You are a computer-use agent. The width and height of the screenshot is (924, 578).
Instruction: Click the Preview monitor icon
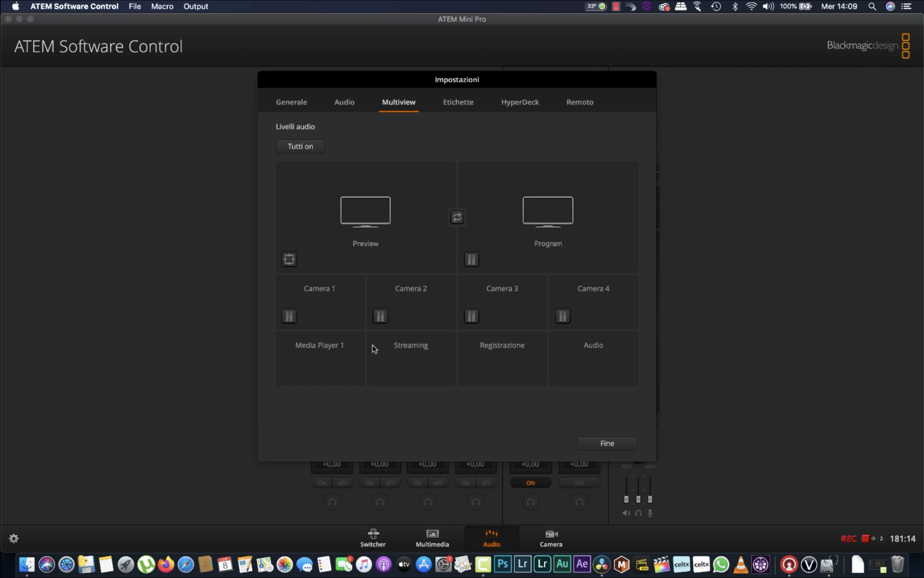(x=365, y=212)
